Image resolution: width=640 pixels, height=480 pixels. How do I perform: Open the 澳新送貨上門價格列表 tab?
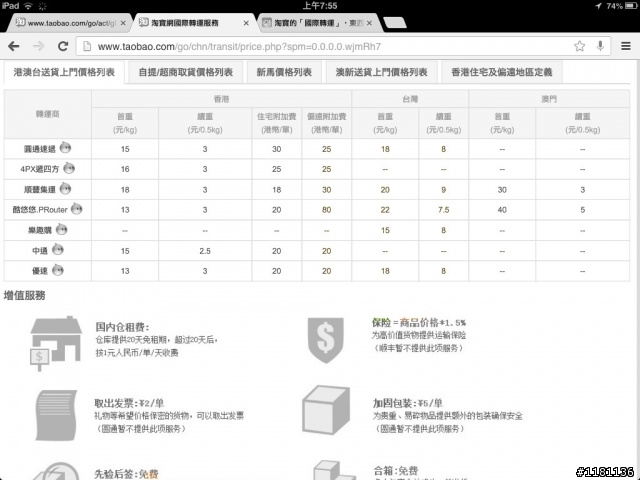click(x=381, y=72)
